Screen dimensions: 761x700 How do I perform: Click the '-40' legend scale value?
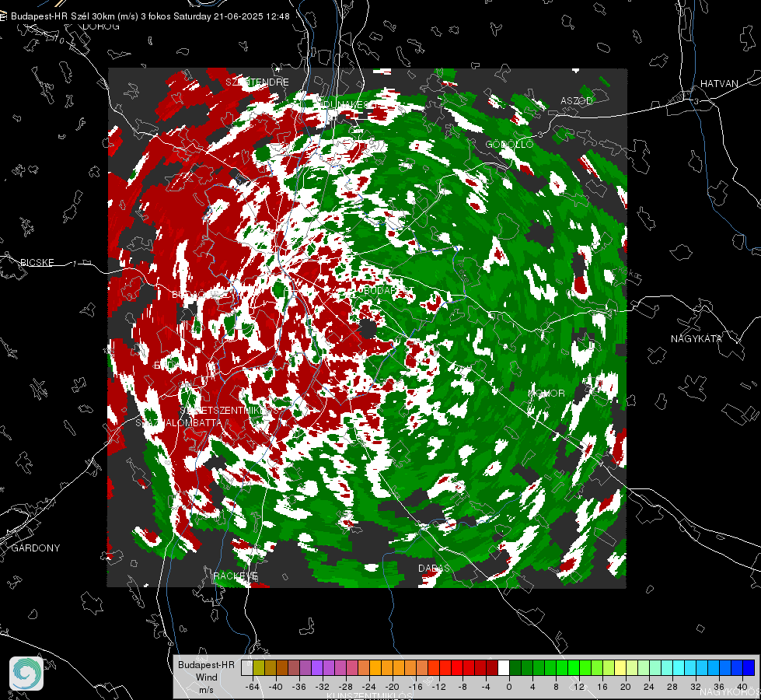[276, 687]
